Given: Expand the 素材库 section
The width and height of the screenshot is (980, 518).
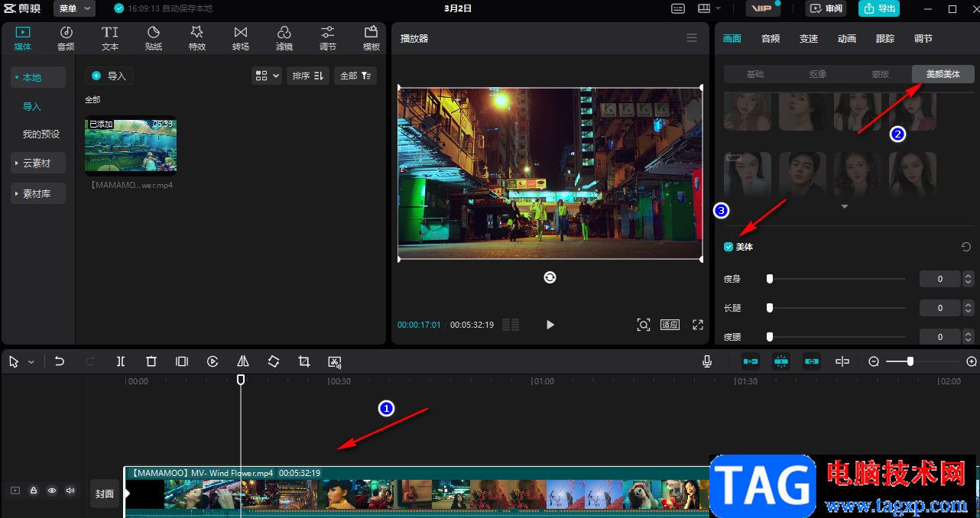Looking at the screenshot, I should (38, 194).
